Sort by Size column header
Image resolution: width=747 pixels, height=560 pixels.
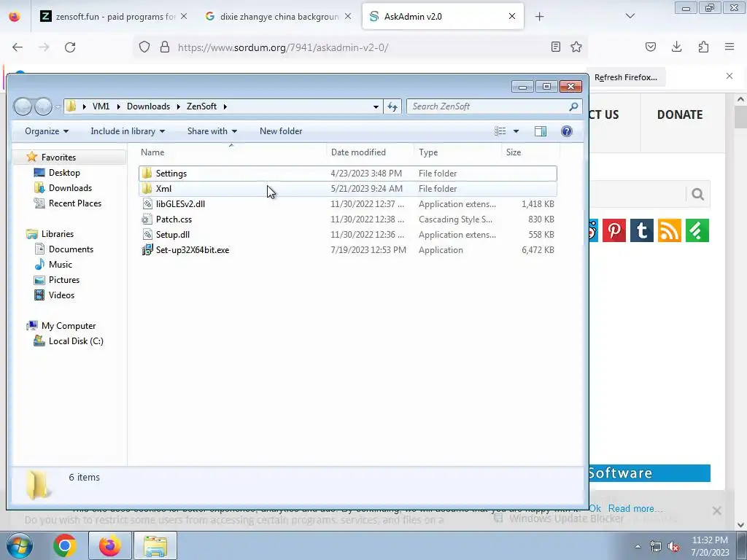pyautogui.click(x=530, y=152)
